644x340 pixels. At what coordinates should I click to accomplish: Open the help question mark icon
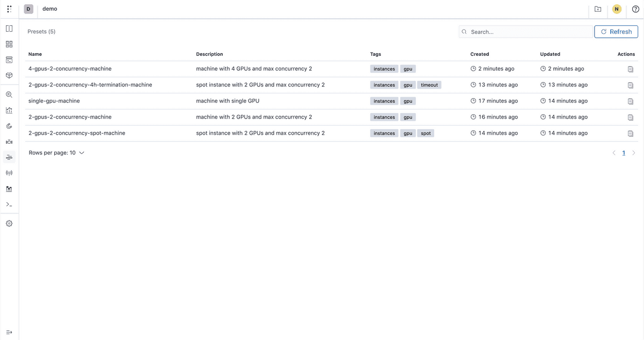(635, 9)
